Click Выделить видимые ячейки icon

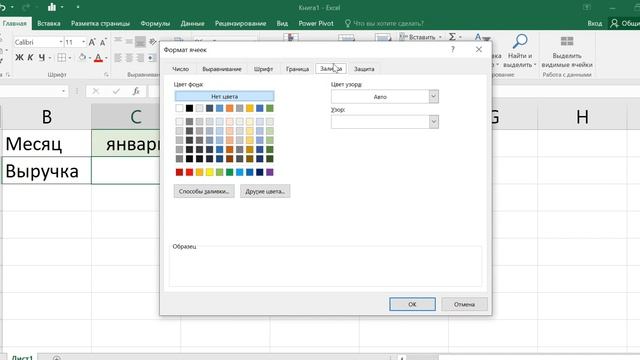pyautogui.click(x=567, y=42)
